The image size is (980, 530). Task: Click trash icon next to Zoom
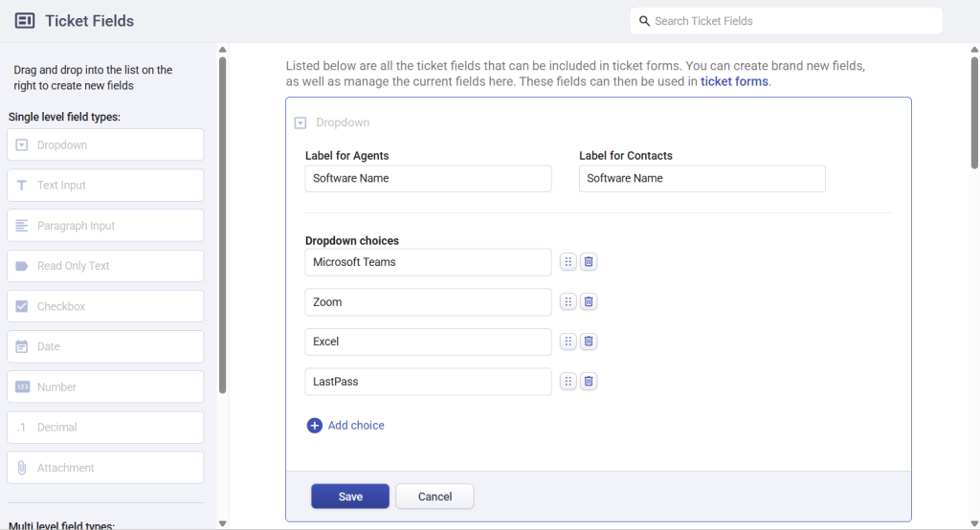click(589, 301)
